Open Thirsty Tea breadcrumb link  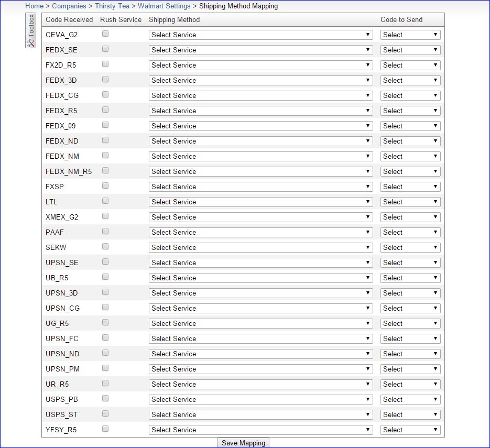(x=112, y=6)
